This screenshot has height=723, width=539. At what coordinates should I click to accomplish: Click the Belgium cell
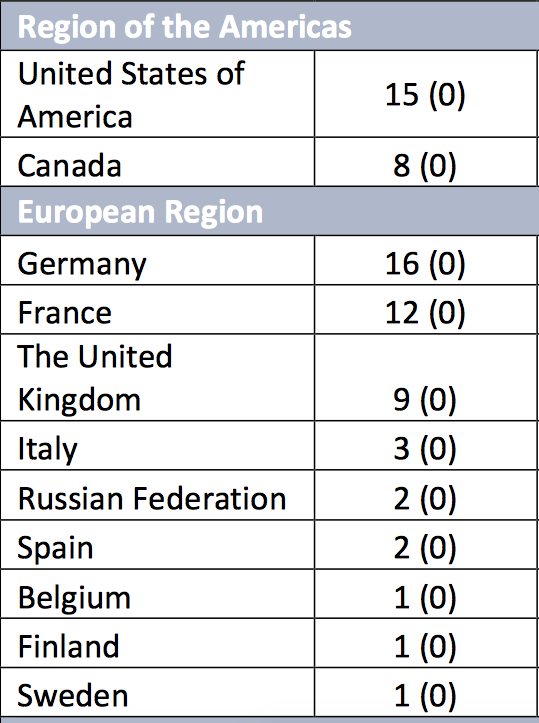coord(157,594)
